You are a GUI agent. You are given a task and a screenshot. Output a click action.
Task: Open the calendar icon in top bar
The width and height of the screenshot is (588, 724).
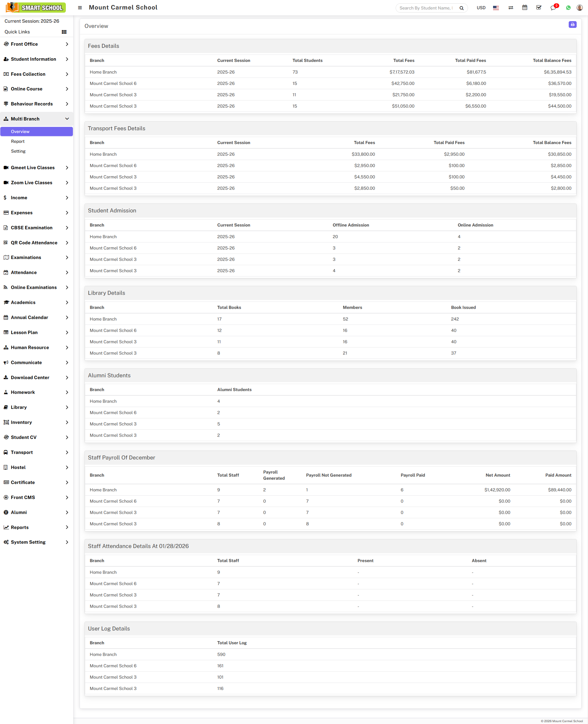(x=524, y=7)
